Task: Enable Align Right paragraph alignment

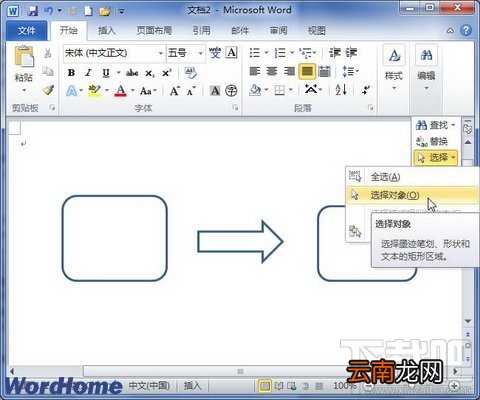Action: click(x=289, y=71)
